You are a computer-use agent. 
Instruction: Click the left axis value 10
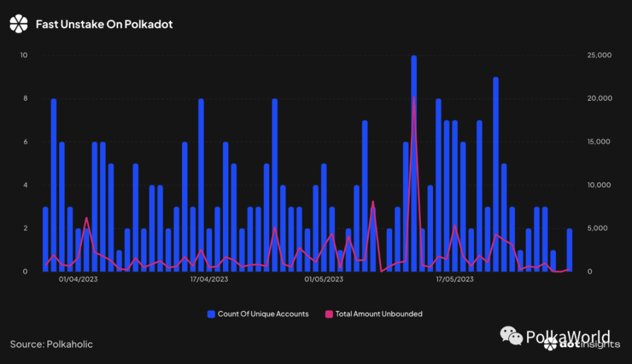[x=24, y=55]
